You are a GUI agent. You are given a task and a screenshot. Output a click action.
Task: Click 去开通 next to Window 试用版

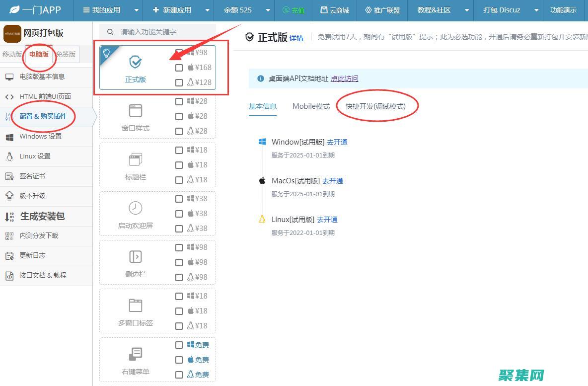337,142
